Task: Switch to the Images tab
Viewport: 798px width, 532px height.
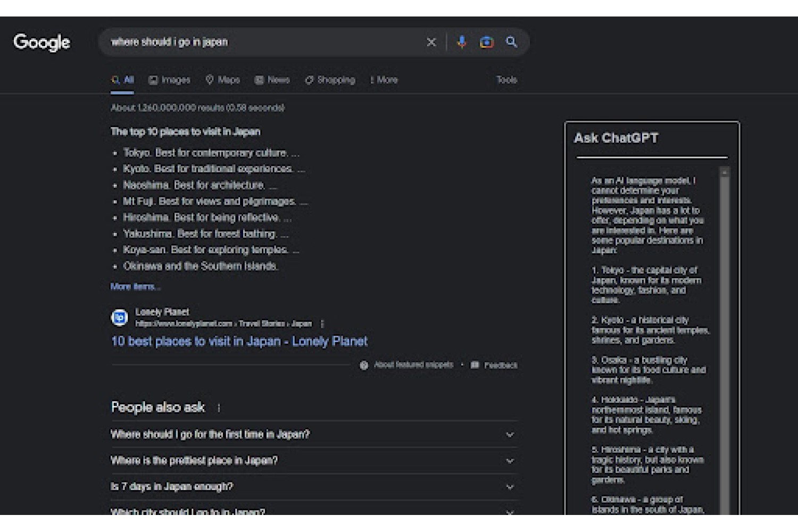Action: [x=169, y=80]
